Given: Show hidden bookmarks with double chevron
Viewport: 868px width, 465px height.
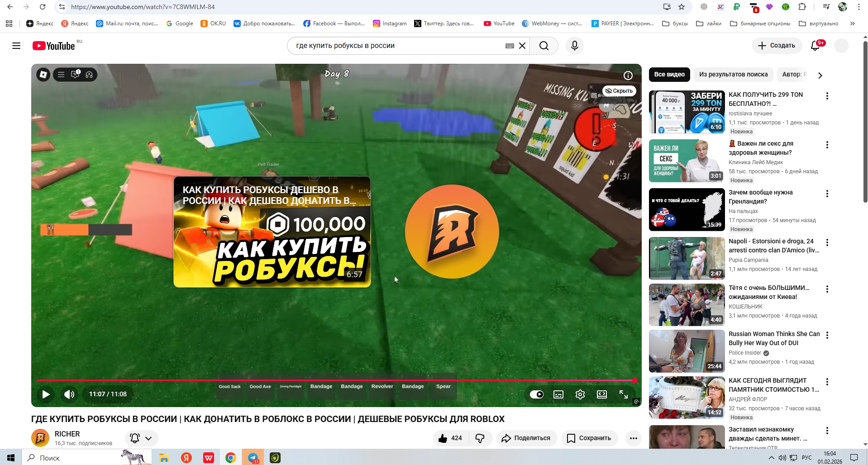Looking at the screenshot, I should click(853, 24).
